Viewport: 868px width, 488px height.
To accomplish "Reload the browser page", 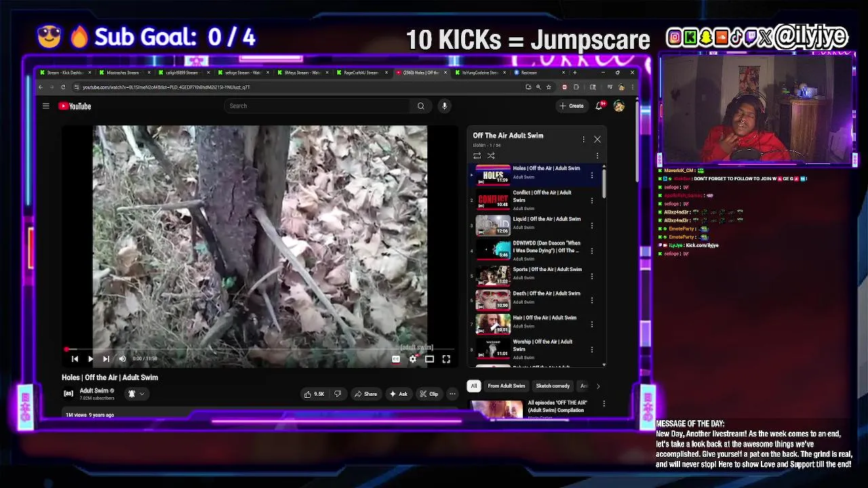I will pyautogui.click(x=63, y=87).
